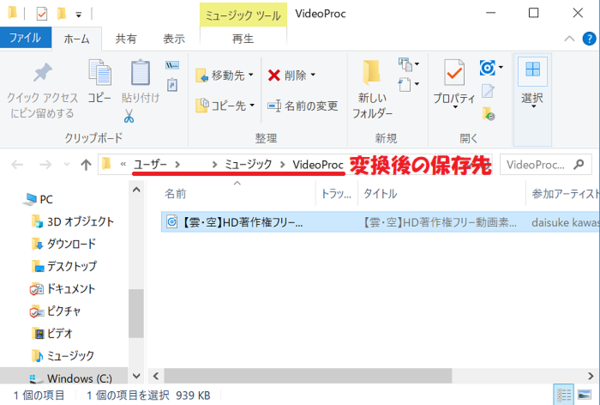Viewport: 600px width, 405px height.
Task: Click the Paste shortcut icon
Action: [172, 85]
